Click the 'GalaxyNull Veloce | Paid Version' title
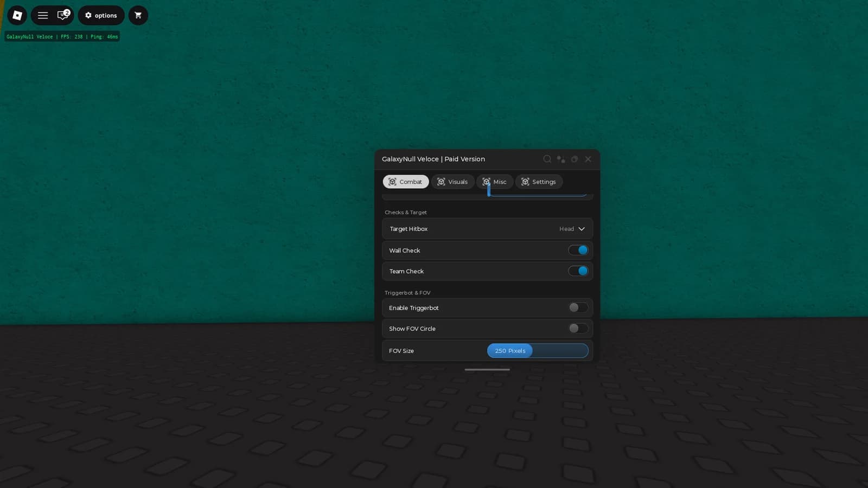 click(x=433, y=159)
